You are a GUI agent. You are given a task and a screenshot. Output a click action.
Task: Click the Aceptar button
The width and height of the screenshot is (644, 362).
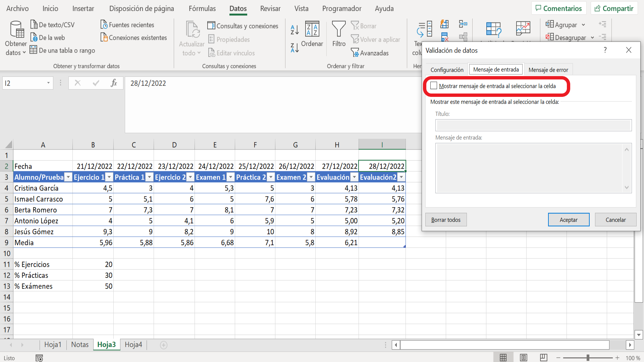coord(569,220)
